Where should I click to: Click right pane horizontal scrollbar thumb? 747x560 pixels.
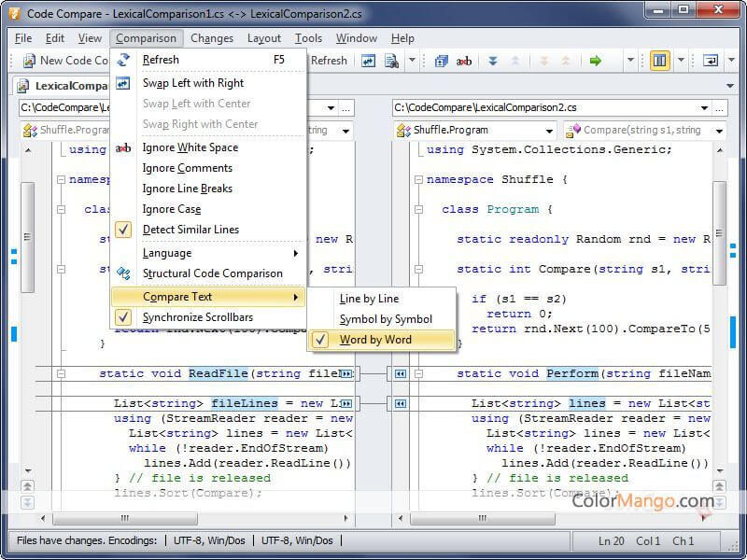pyautogui.click(x=483, y=518)
